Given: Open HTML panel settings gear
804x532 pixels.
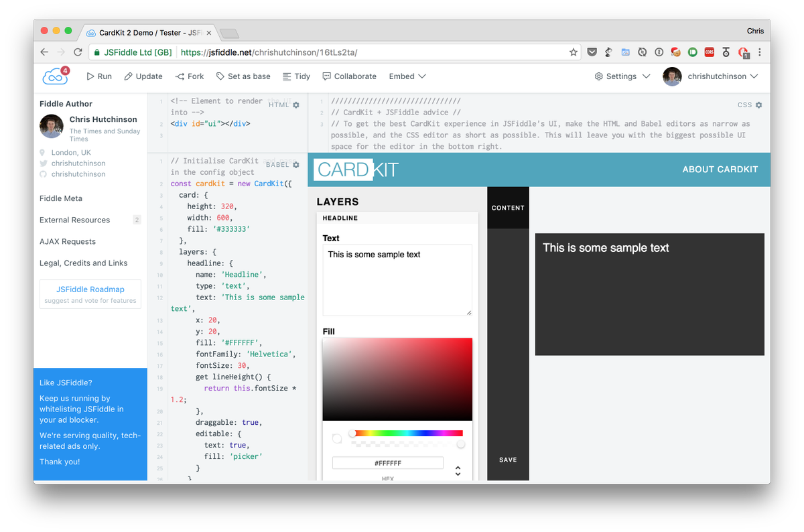Looking at the screenshot, I should (x=296, y=105).
